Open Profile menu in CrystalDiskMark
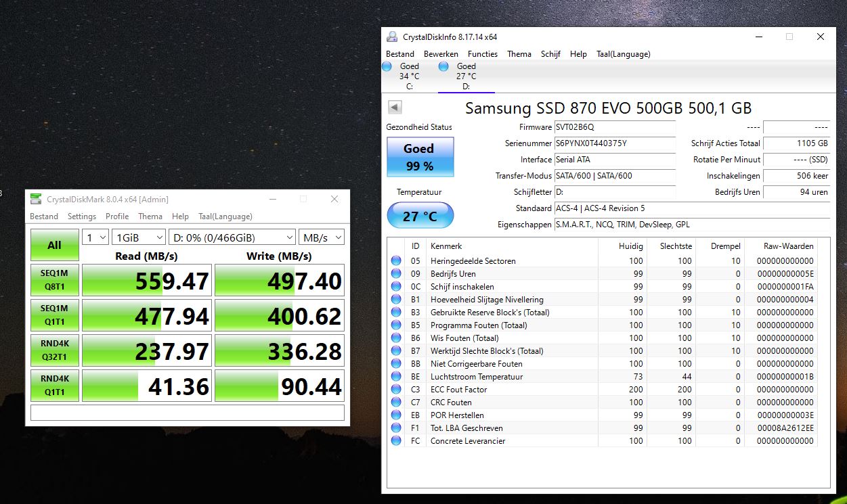The width and height of the screenshot is (847, 504). pyautogui.click(x=117, y=216)
